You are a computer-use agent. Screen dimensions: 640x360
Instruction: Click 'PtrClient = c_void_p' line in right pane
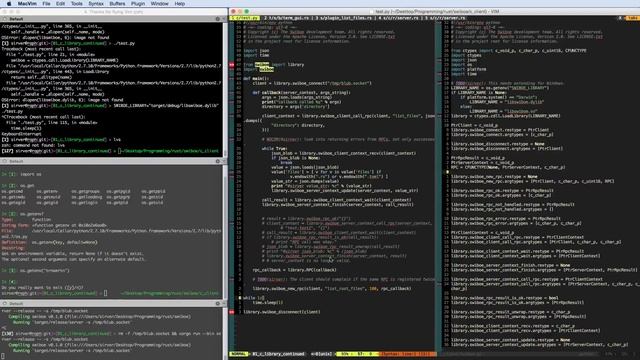point(474,125)
